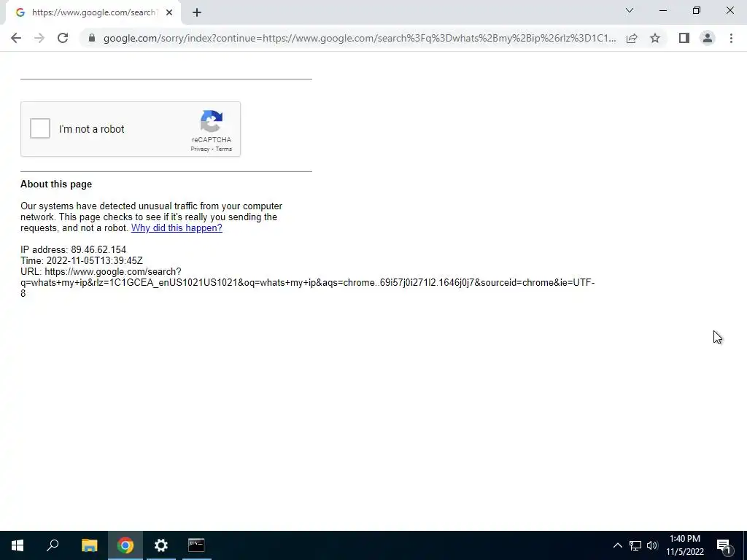747x560 pixels.
Task: Reload the current page
Action: 63,38
